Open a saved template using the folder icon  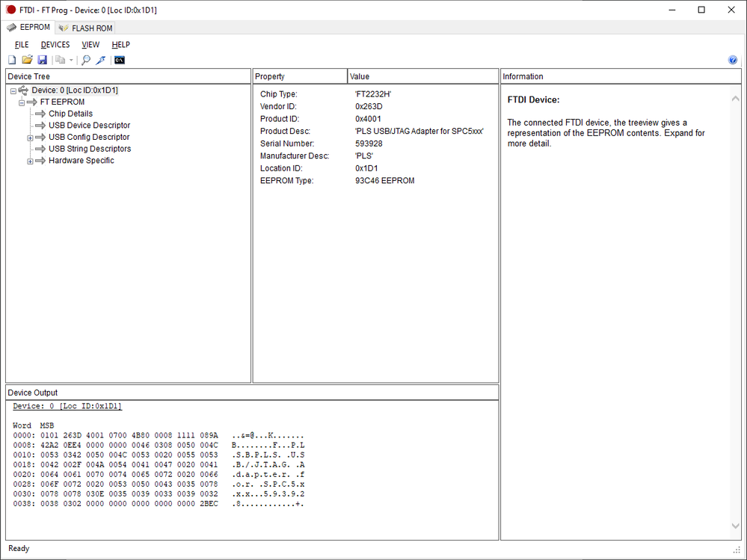coord(27,60)
